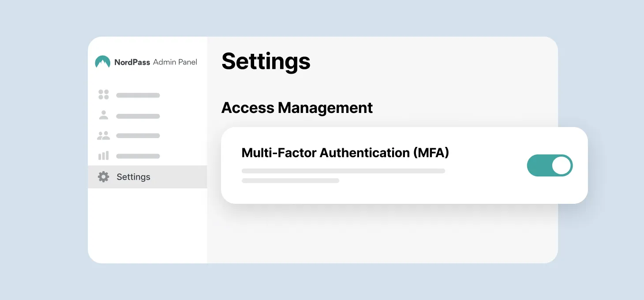
Task: Click the Settings gear icon
Action: click(103, 177)
